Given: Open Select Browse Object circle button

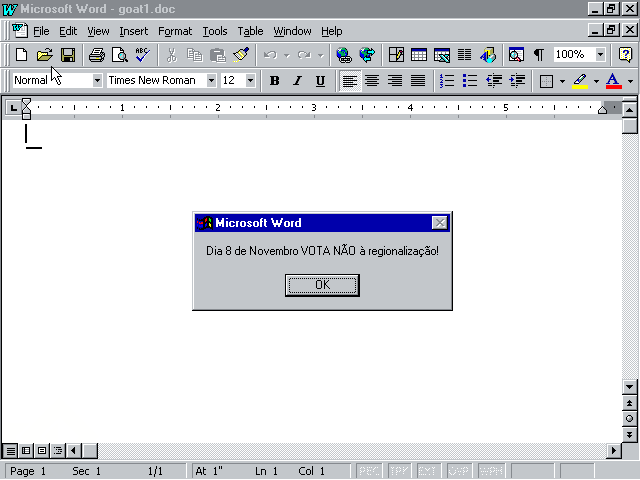Looking at the screenshot, I should [x=629, y=419].
